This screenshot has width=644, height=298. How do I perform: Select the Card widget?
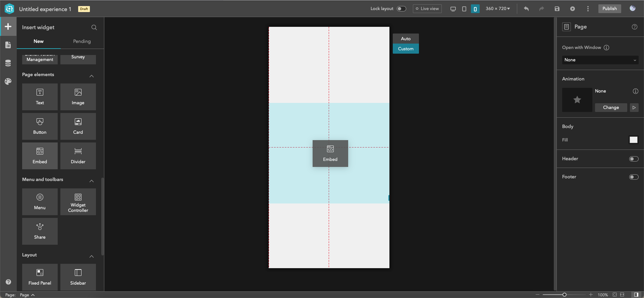tap(78, 126)
